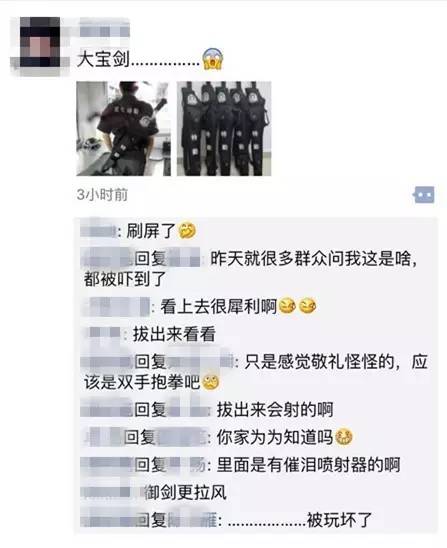Tap the 3小时前 timestamp

coord(102,195)
